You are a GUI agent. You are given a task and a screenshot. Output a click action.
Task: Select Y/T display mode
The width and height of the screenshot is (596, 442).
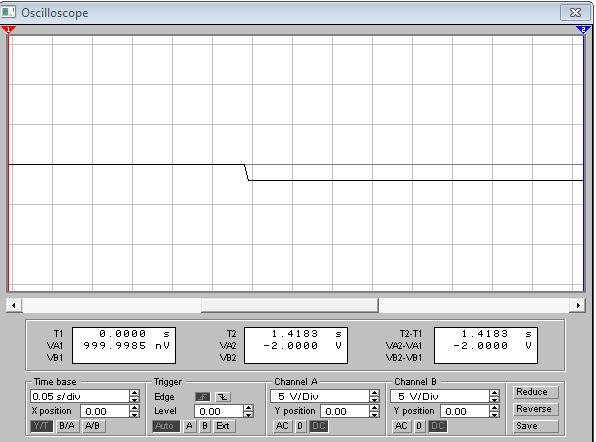41,426
